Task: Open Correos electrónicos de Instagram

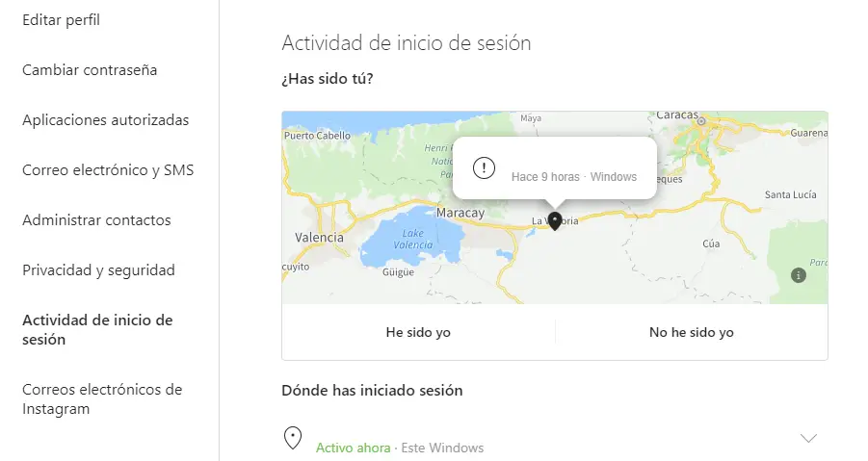Action: (102, 399)
